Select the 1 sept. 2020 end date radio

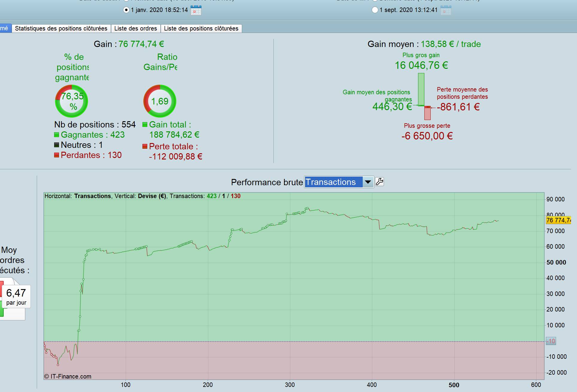pyautogui.click(x=375, y=10)
